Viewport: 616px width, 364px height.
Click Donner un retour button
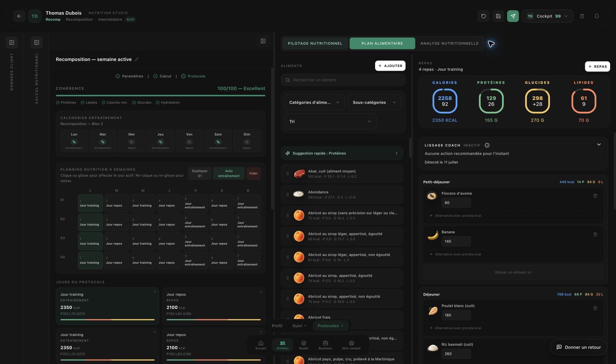(x=579, y=347)
